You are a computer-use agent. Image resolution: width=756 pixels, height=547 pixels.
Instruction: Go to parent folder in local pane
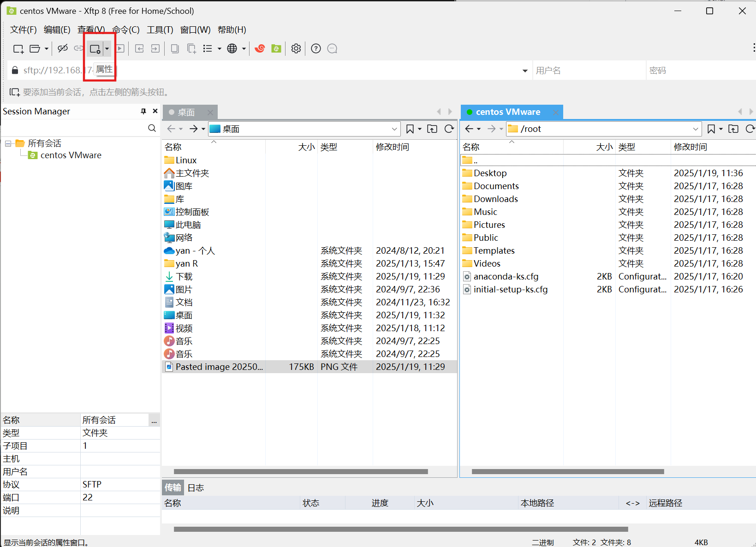coord(432,129)
